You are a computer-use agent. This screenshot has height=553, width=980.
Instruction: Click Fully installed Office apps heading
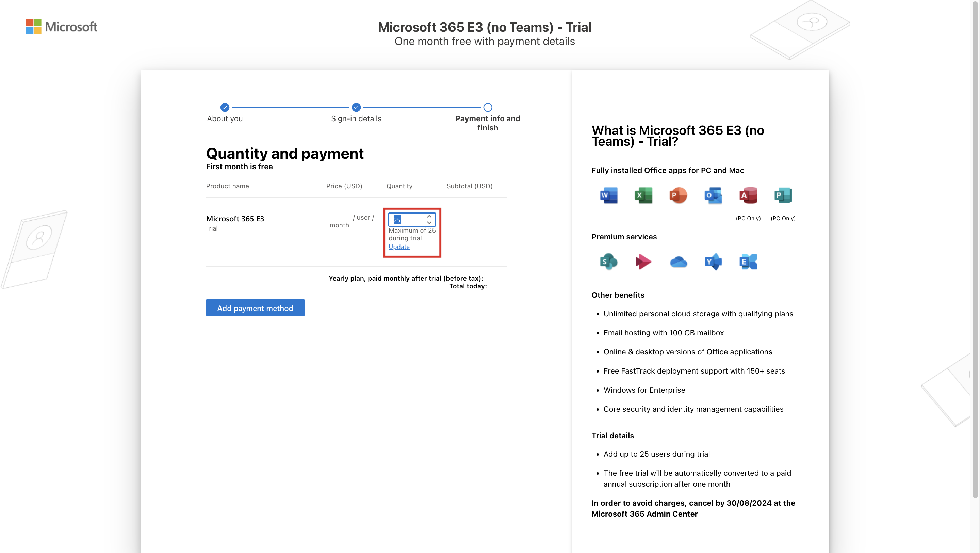[x=668, y=170]
